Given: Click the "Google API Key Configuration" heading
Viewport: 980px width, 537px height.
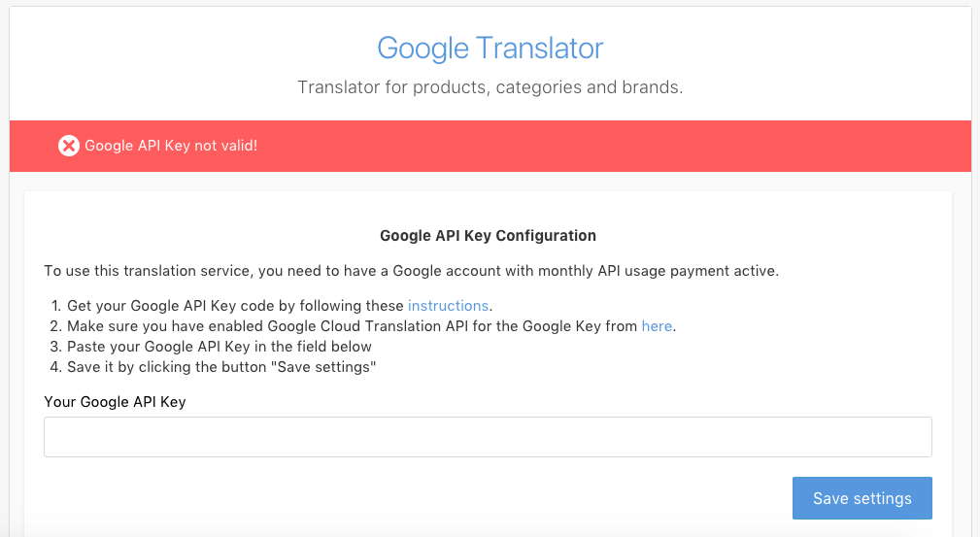Looking at the screenshot, I should 488,235.
